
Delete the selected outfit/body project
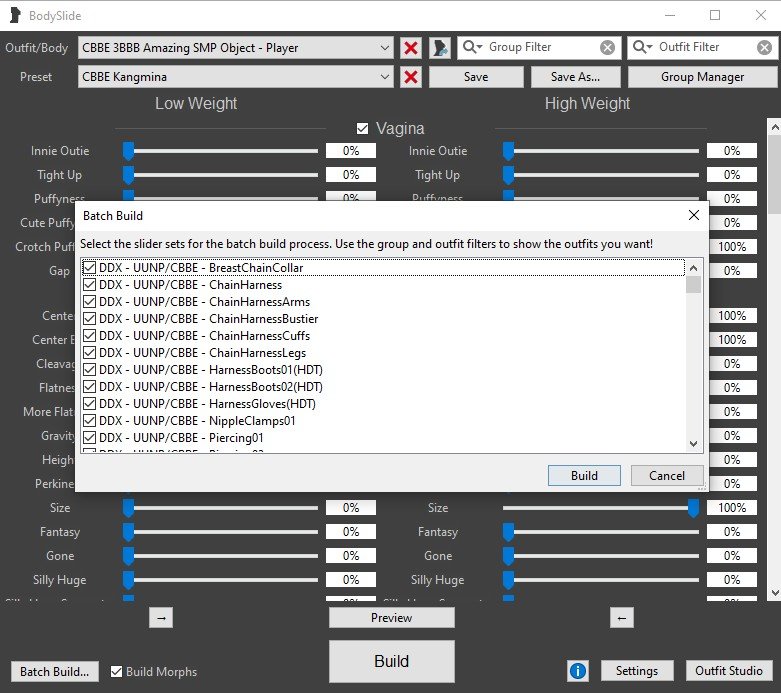coord(410,48)
